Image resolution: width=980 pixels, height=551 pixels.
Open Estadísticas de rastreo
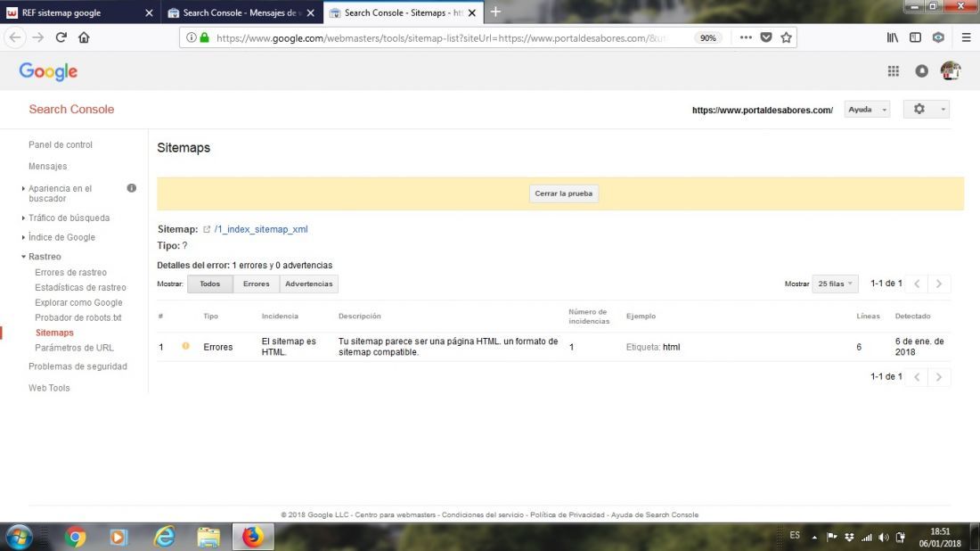(80, 287)
